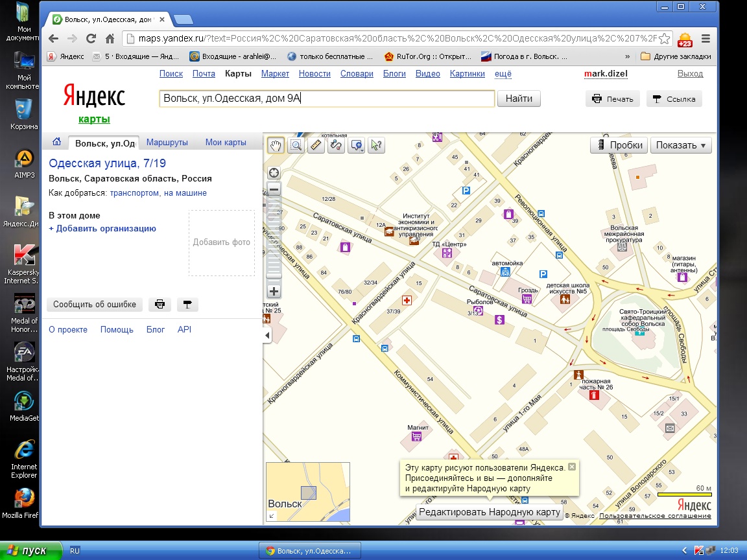This screenshot has width=747, height=560.
Task: Open the Маркет service in top menu
Action: (276, 74)
